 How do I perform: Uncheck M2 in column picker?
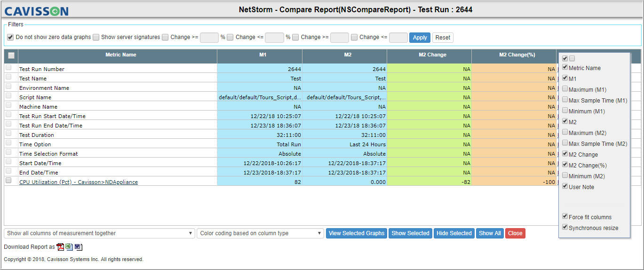(x=565, y=121)
